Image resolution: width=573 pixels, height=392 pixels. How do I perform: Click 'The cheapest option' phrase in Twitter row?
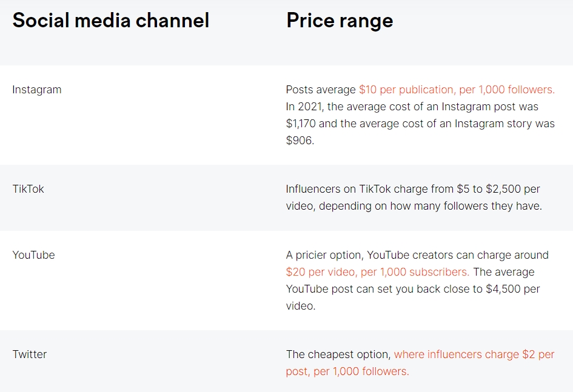338,354
